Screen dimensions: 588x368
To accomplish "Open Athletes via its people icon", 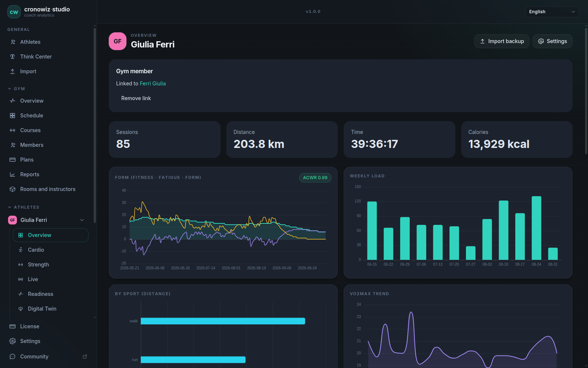I will point(13,42).
